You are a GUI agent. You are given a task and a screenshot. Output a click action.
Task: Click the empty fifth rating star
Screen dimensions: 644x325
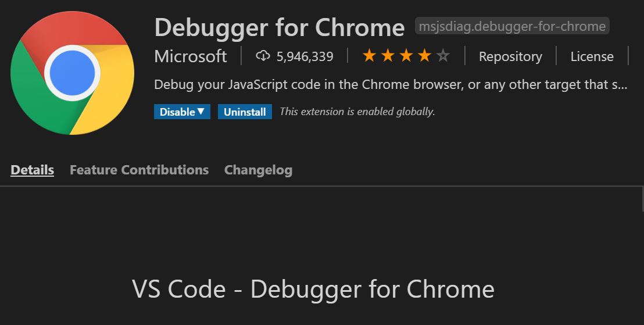(x=443, y=55)
